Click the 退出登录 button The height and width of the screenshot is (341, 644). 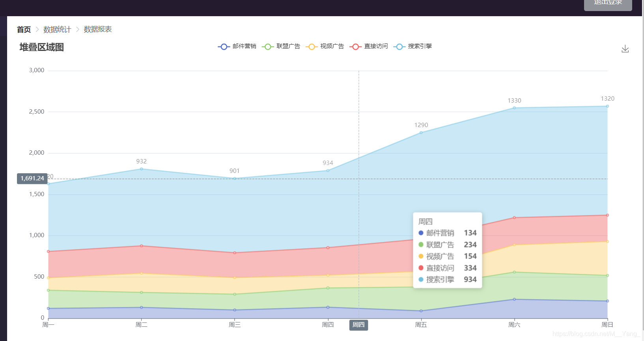608,4
